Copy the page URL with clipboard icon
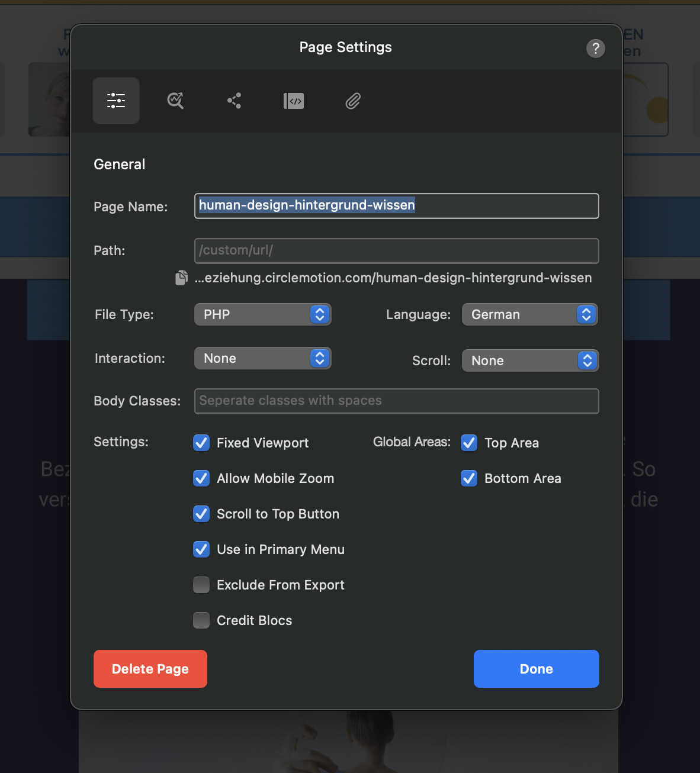Viewport: 700px width, 773px height. (x=182, y=278)
